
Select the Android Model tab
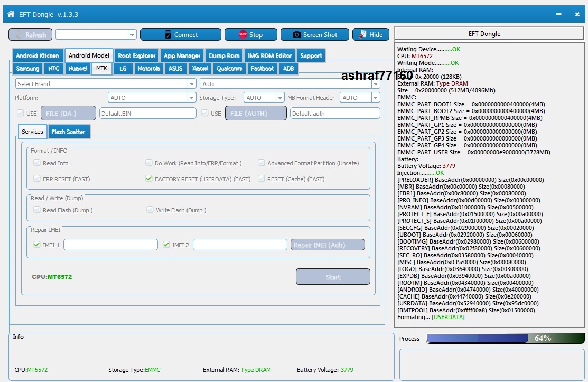pos(89,55)
